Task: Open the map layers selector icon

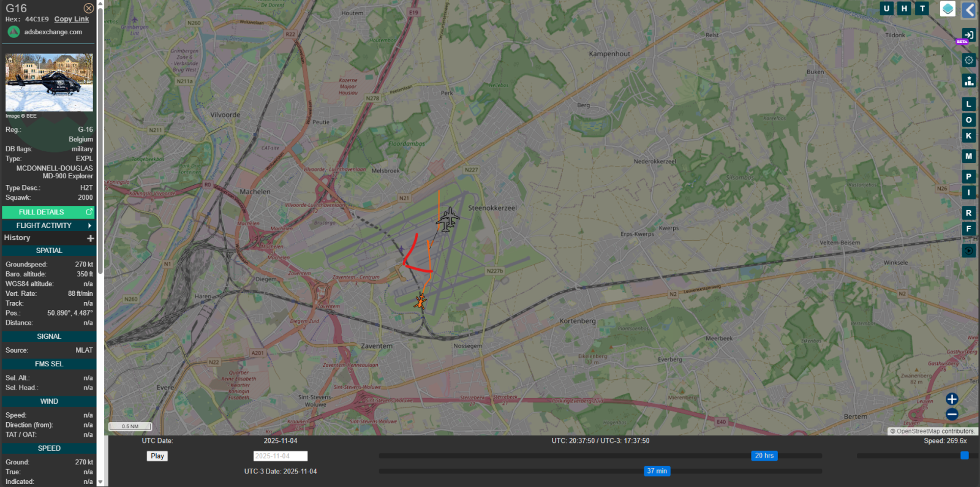Action: tap(948, 9)
